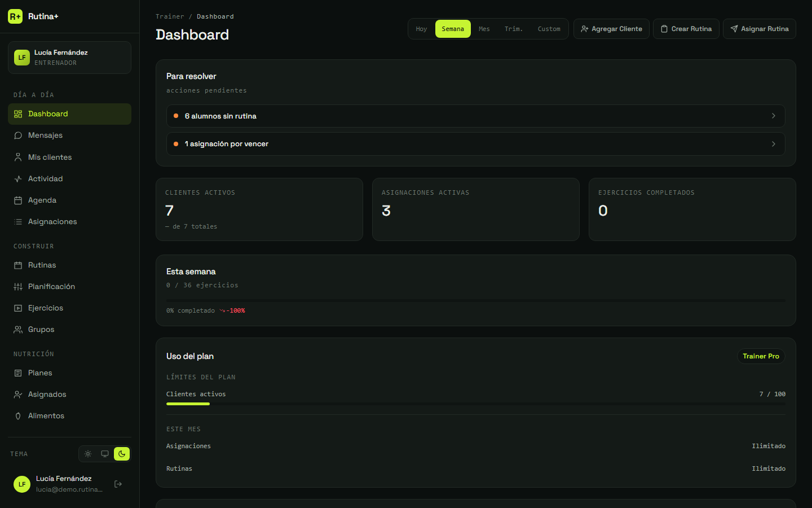
Task: Select system theme monitor toggle
Action: pyautogui.click(x=105, y=454)
